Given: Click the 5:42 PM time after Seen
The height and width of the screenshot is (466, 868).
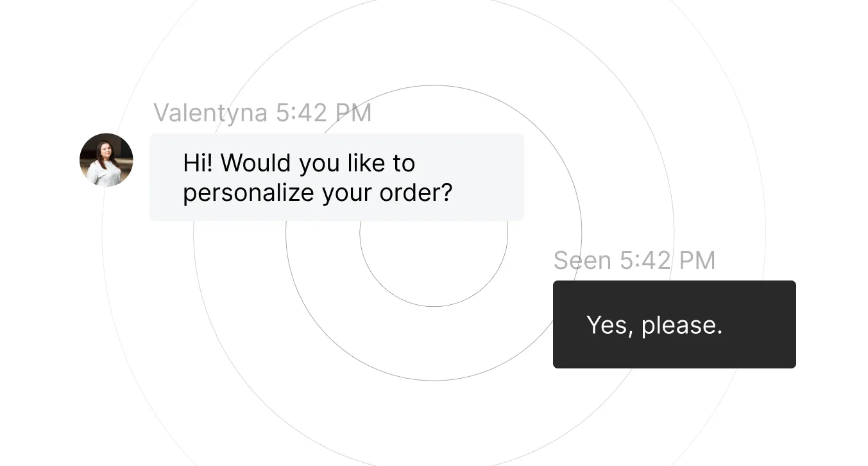Looking at the screenshot, I should click(667, 261).
